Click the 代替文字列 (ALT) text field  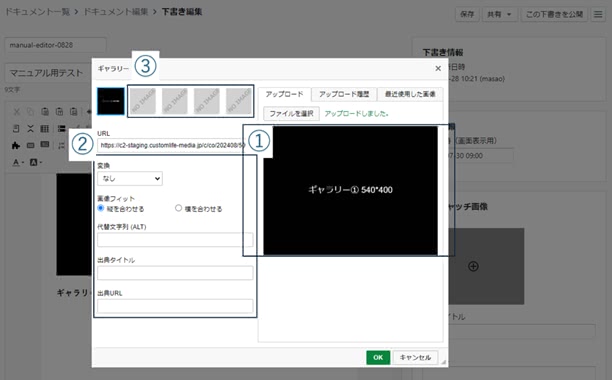pyautogui.click(x=175, y=240)
